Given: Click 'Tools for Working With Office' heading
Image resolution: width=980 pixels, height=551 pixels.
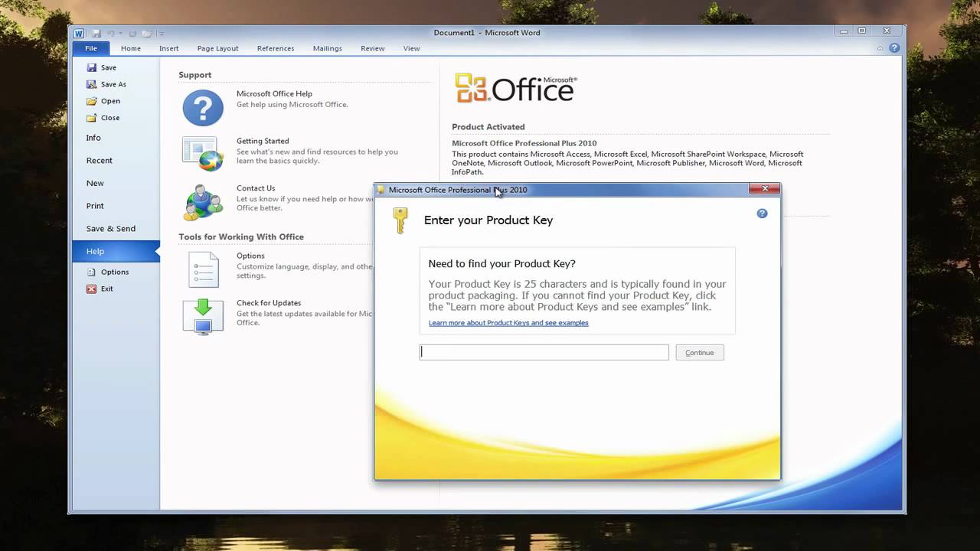Looking at the screenshot, I should pyautogui.click(x=241, y=237).
